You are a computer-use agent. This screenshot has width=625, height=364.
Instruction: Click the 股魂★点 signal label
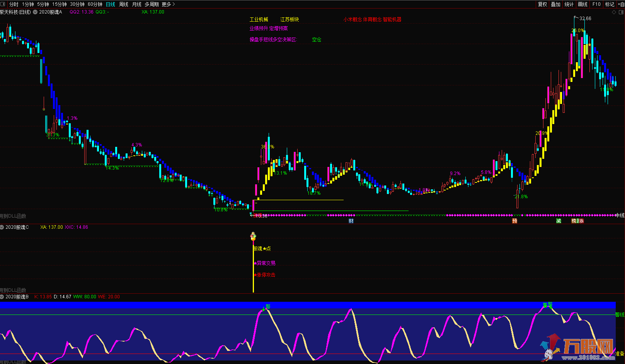point(262,248)
